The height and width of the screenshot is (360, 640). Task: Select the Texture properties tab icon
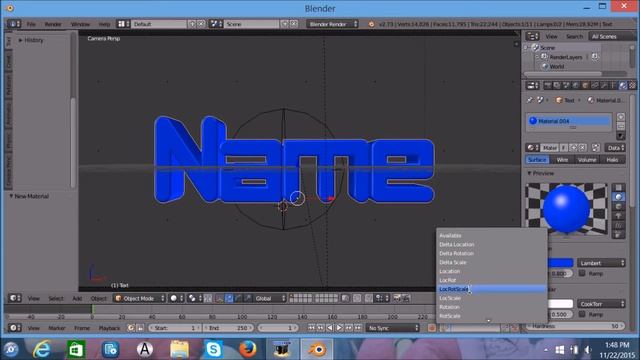pyautogui.click(x=632, y=85)
